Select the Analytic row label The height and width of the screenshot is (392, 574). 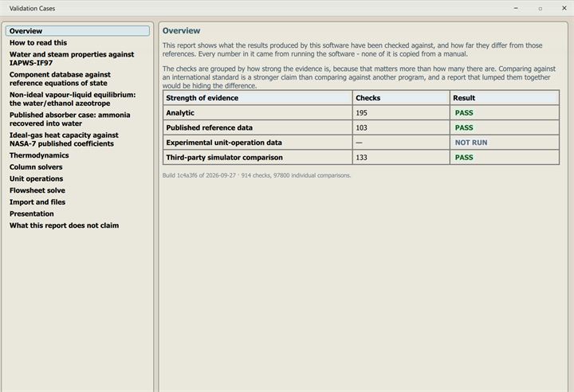tap(180, 112)
